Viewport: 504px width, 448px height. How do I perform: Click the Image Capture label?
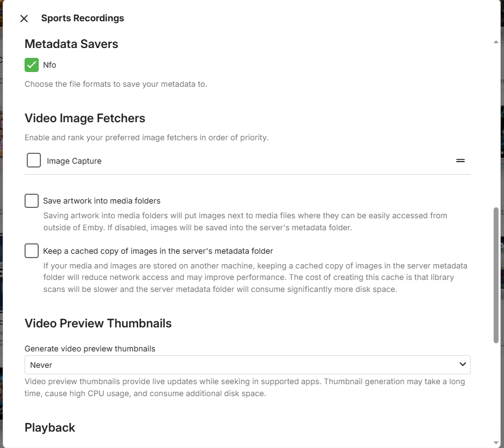point(74,161)
